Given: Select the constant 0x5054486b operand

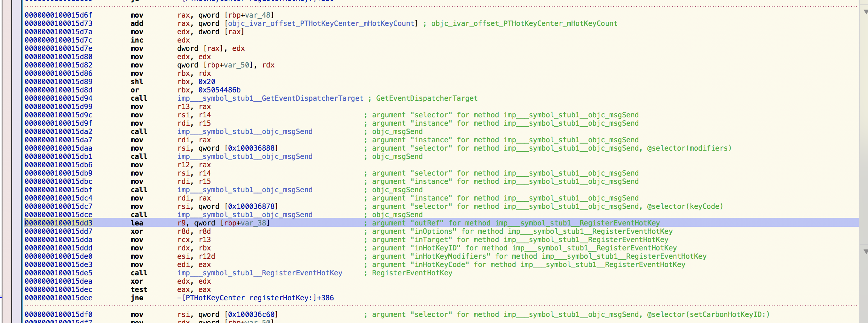Looking at the screenshot, I should (219, 90).
